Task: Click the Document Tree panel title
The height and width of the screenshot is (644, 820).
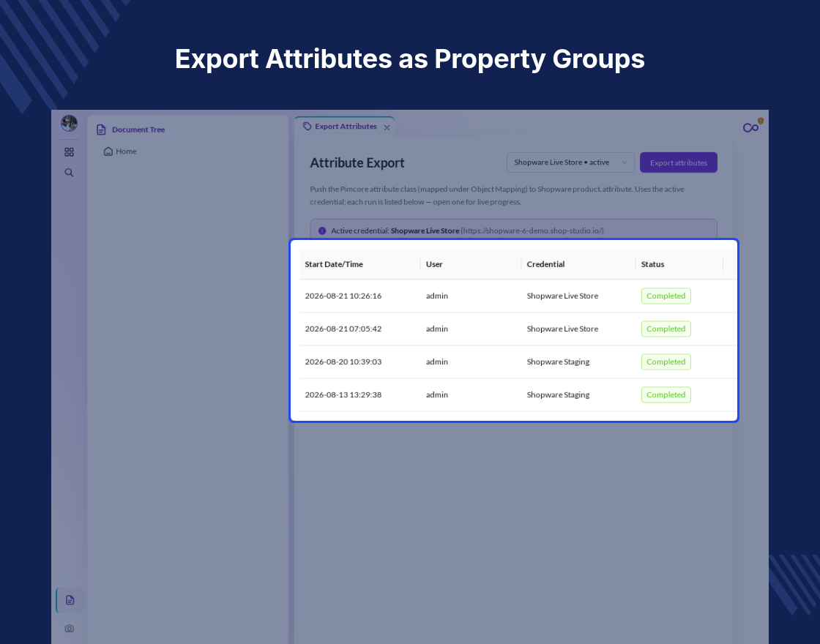Action: coord(138,130)
